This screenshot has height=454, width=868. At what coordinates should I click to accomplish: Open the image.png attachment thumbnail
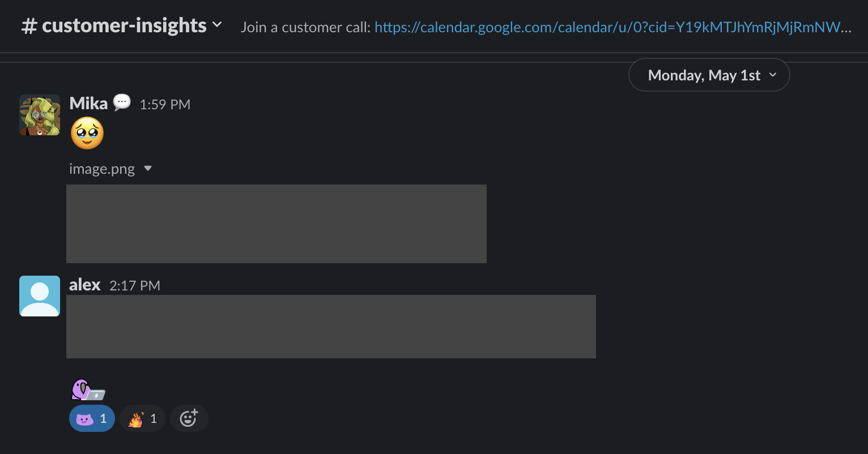(x=276, y=224)
